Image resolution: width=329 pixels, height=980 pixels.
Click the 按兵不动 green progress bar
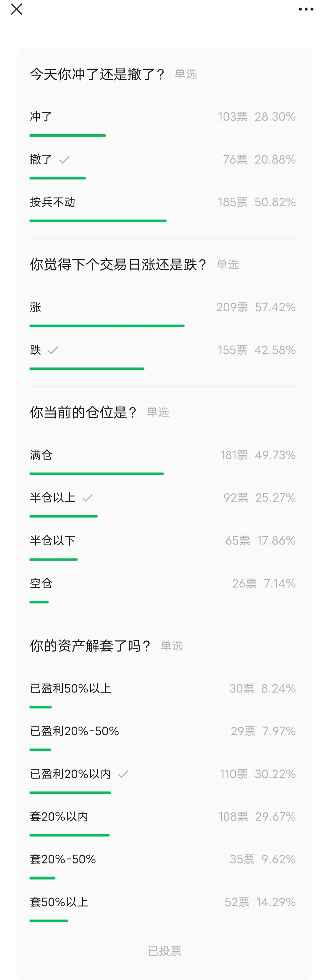click(x=98, y=221)
